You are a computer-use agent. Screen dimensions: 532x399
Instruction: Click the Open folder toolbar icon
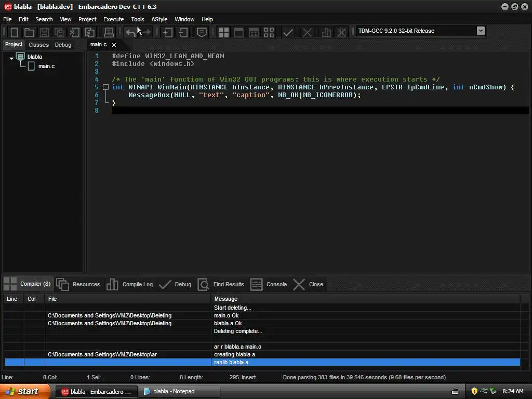(29, 32)
